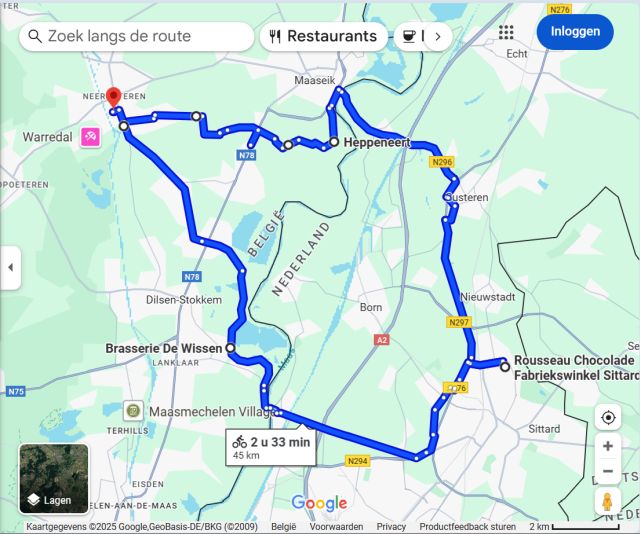This screenshot has height=534, width=640.
Task: Focus the 'Zoek langs de route' search field
Action: pos(136,36)
